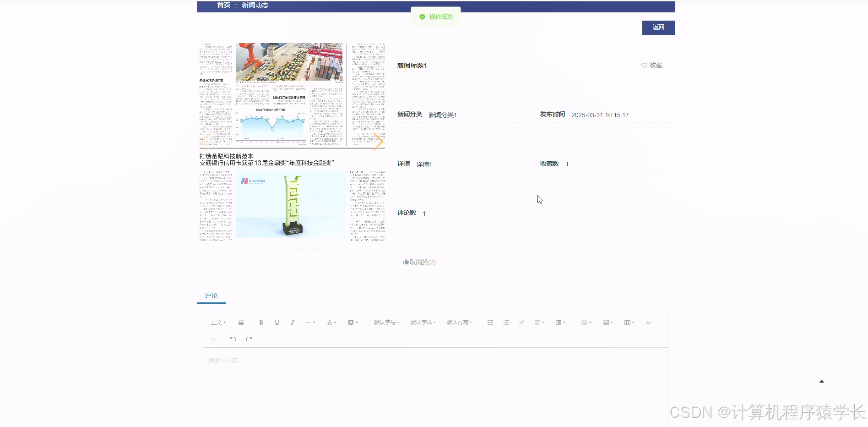Open the 默认字号 font size dropdown
Screen dimensions: 868x427
[386, 322]
